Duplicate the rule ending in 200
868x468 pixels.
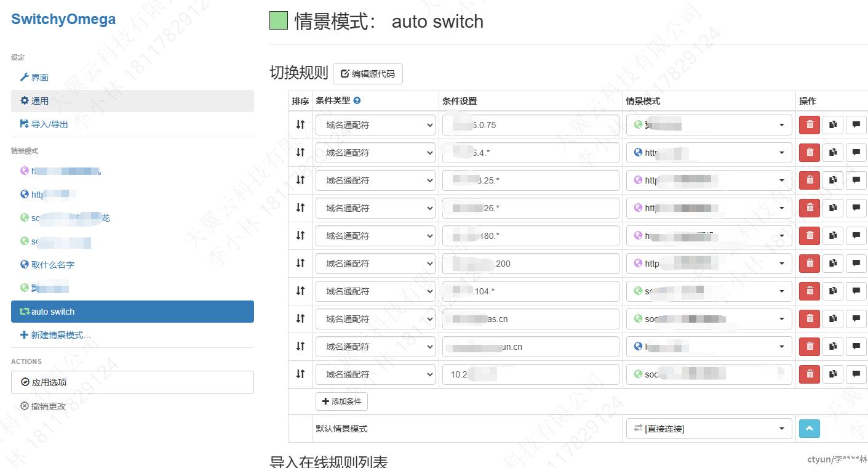[832, 264]
